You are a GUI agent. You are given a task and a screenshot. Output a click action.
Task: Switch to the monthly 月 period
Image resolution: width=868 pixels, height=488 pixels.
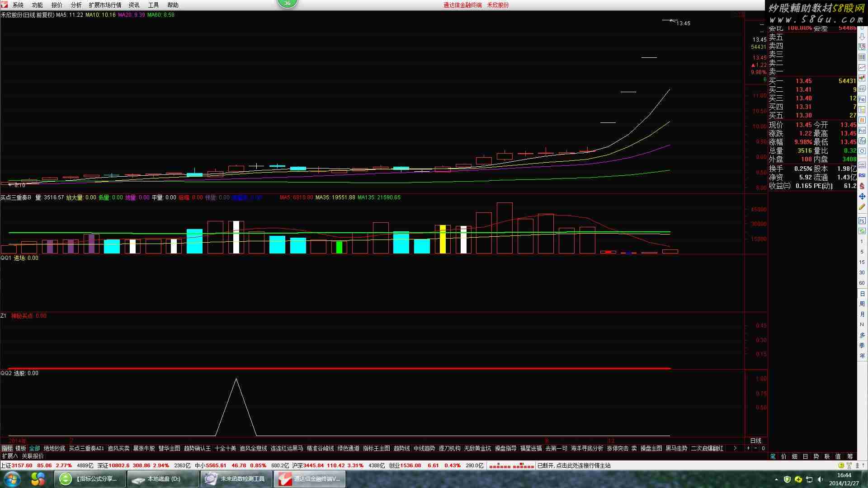862,314
